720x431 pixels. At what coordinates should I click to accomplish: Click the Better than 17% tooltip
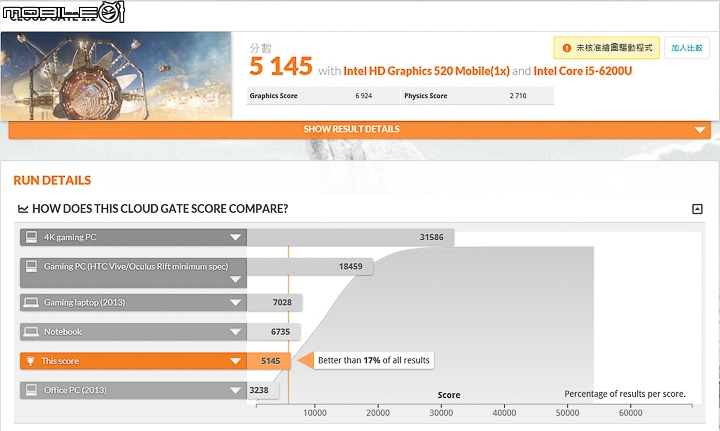point(373,360)
